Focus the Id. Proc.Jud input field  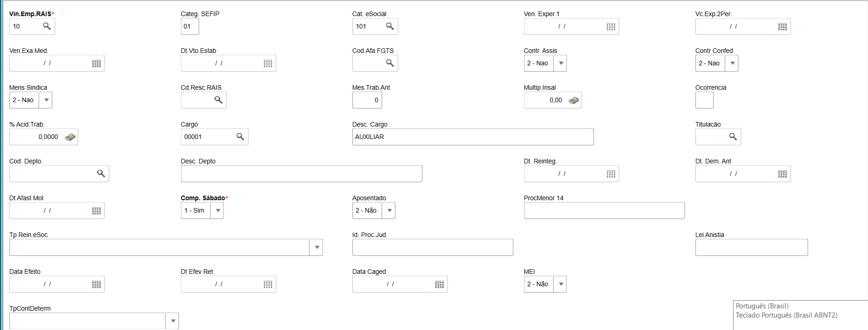432,248
